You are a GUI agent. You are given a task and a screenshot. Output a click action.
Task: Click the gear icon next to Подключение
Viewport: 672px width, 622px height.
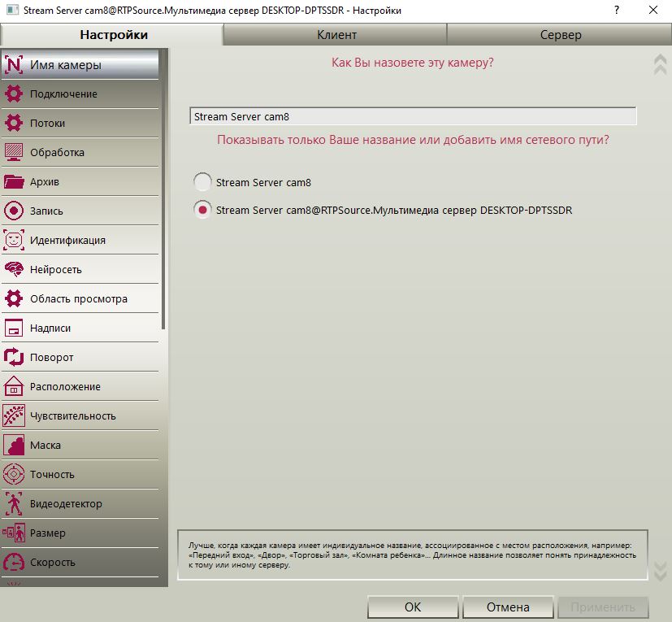coord(14,94)
